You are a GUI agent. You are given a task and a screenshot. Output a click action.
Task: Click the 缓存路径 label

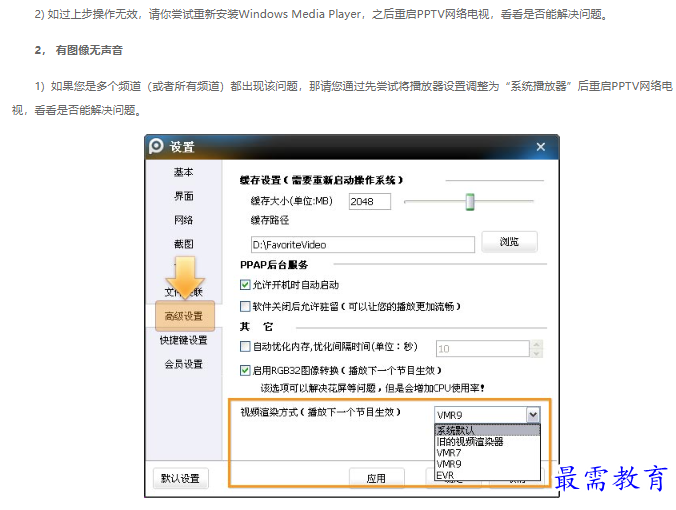[x=270, y=220]
